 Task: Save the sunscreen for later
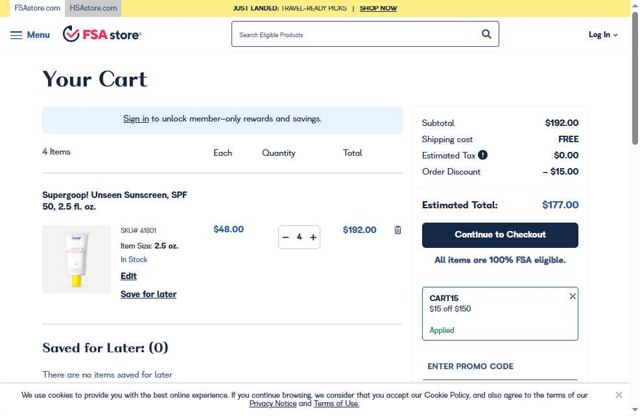(x=148, y=295)
